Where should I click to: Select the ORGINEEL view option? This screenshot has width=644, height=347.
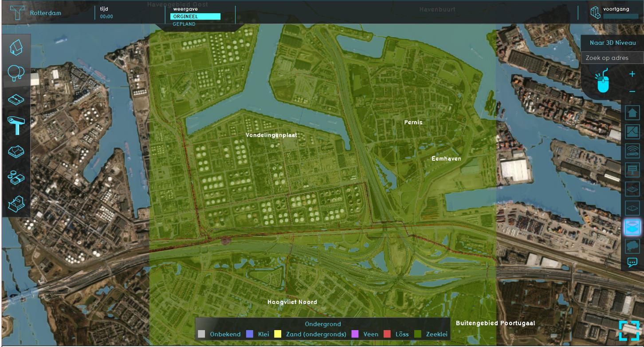tap(195, 16)
